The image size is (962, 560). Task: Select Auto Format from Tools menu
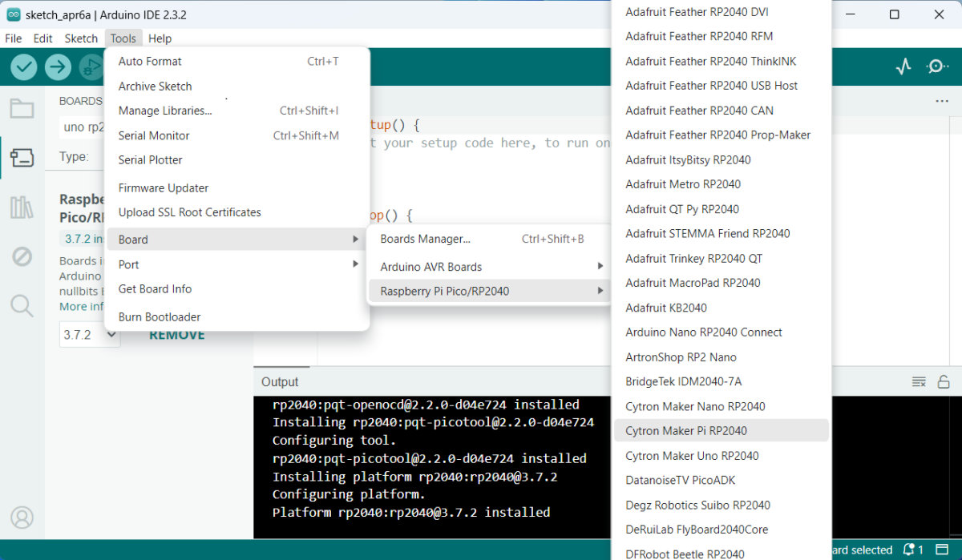[x=150, y=62]
